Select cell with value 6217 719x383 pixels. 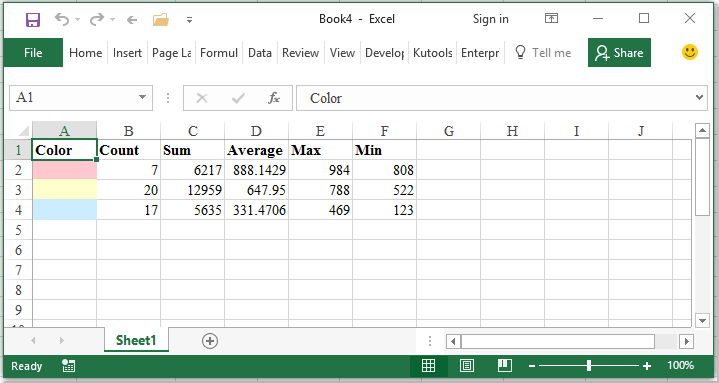pyautogui.click(x=193, y=170)
